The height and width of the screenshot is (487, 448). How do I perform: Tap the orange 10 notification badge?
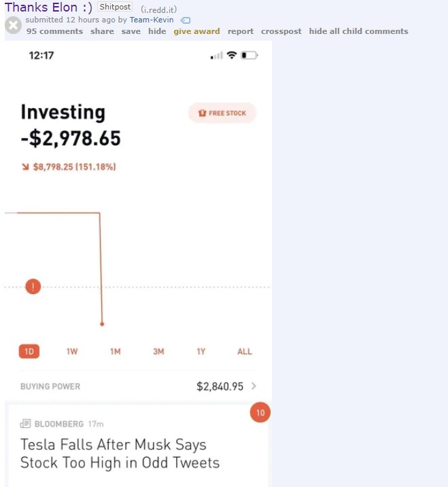tap(260, 412)
